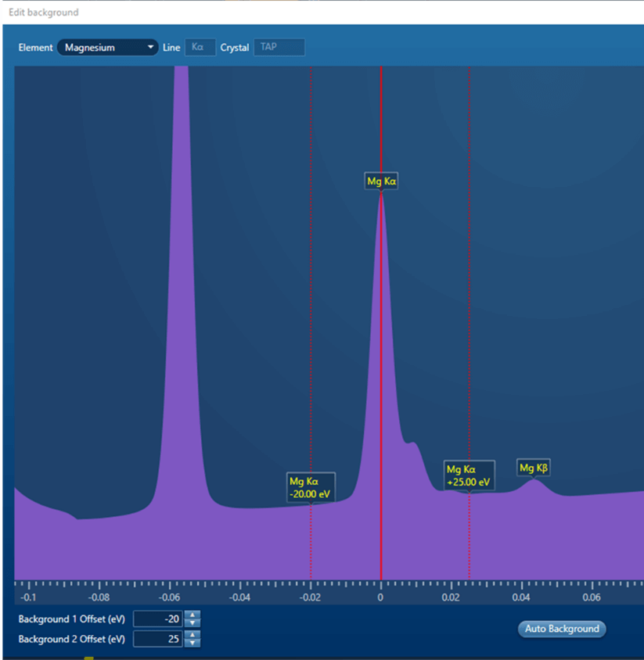The image size is (644, 660).
Task: Click the Crystal field showing TAP
Action: pyautogui.click(x=279, y=47)
